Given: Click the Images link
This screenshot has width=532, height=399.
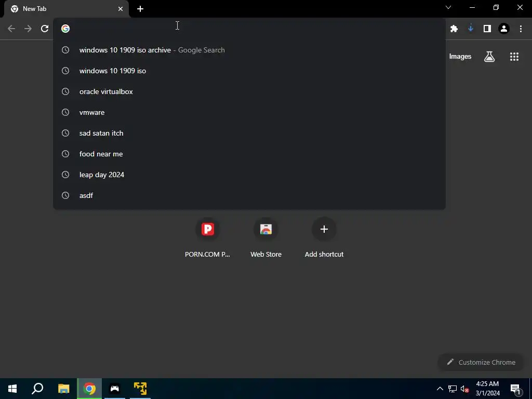Looking at the screenshot, I should 460,57.
